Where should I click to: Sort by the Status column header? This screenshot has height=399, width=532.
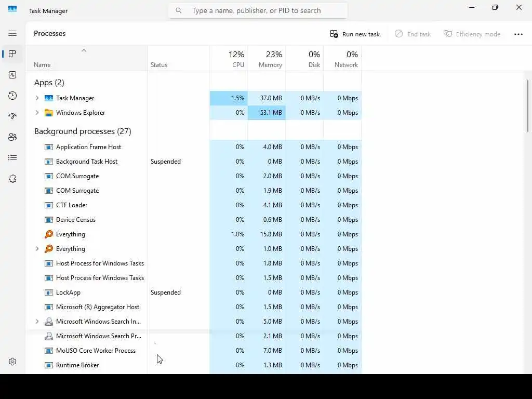pyautogui.click(x=179, y=58)
